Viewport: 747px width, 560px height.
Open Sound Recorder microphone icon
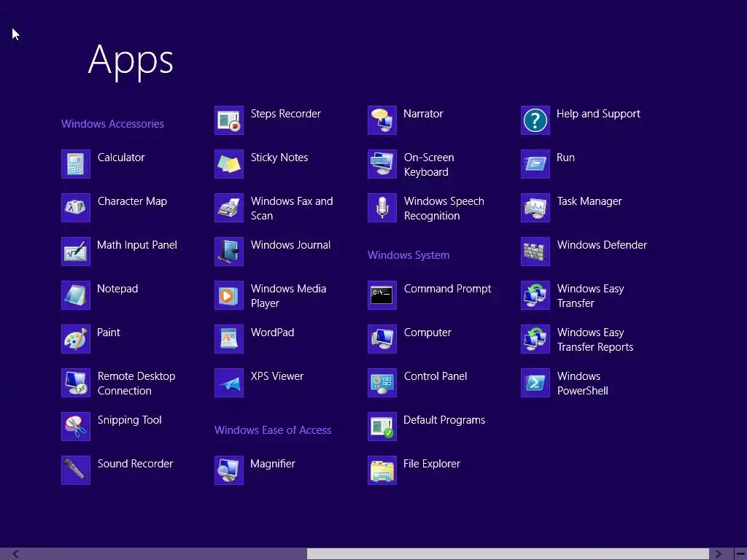click(x=76, y=470)
